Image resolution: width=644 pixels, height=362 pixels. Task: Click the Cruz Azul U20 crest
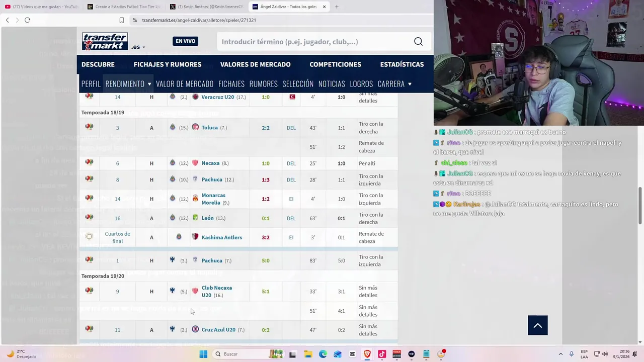pos(195,329)
